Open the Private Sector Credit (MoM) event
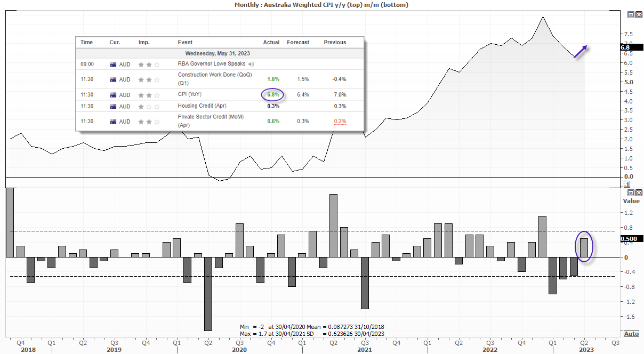The height and width of the screenshot is (354, 644). pos(211,120)
